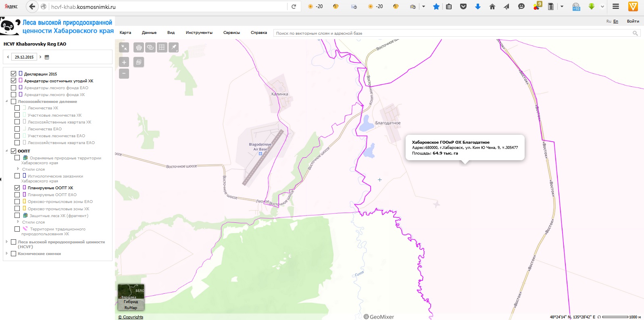Select the pushpin marker drawing tool
644x320 pixels.
tap(173, 48)
